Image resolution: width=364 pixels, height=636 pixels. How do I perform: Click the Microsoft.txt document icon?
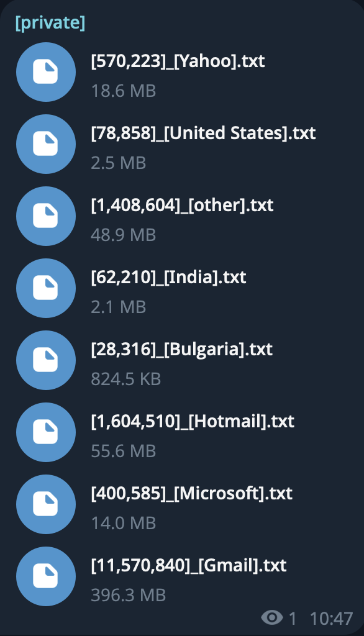(46, 504)
